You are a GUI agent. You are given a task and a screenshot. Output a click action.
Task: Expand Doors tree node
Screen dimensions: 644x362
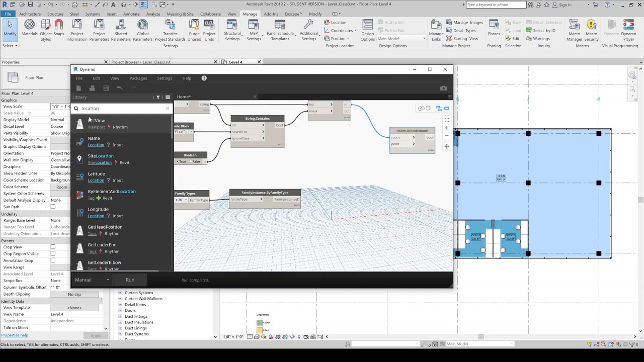[120, 310]
